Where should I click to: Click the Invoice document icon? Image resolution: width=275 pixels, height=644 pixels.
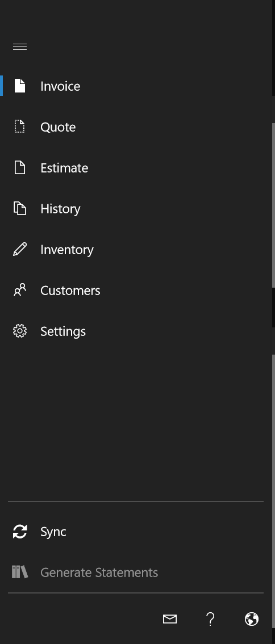click(20, 86)
